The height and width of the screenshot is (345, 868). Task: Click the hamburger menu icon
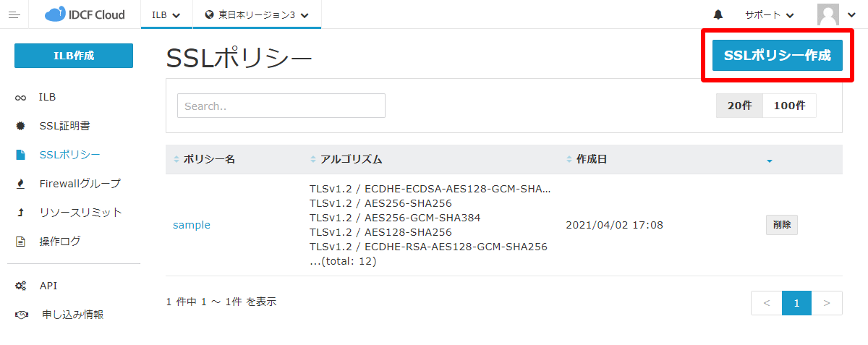pos(14,14)
